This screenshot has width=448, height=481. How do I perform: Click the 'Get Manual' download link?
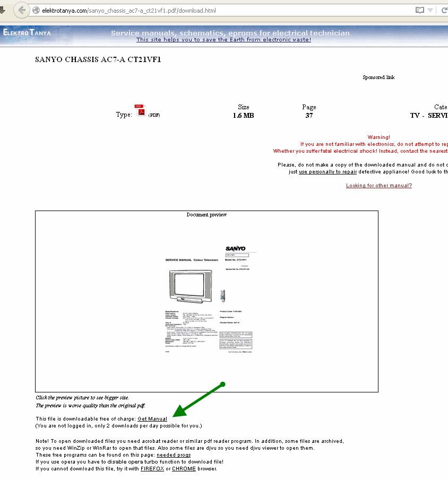(152, 419)
